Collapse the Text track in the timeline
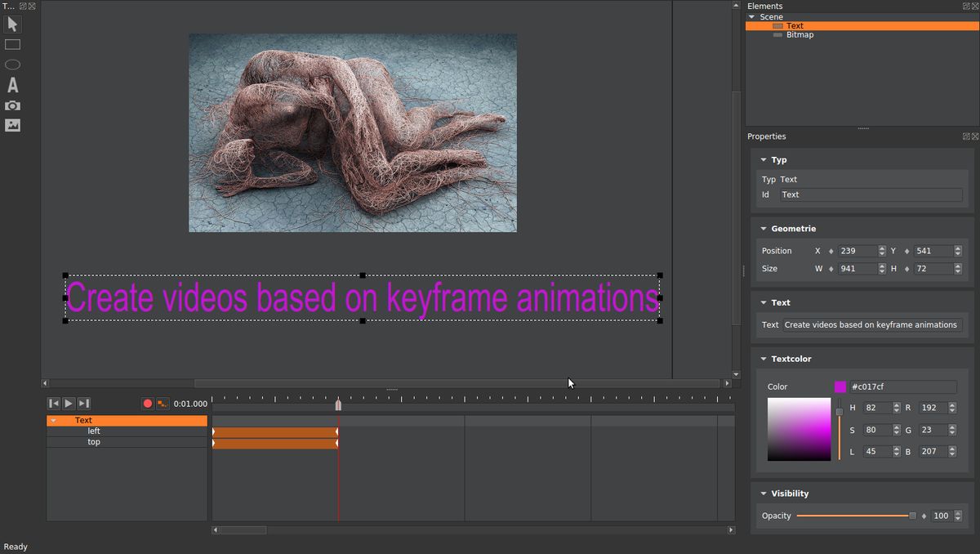 [55, 420]
